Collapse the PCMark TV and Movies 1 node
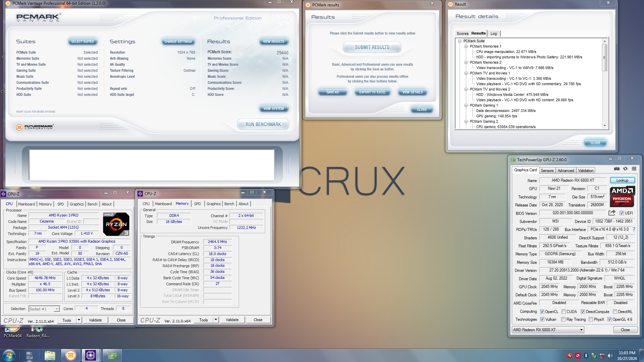 466,73
